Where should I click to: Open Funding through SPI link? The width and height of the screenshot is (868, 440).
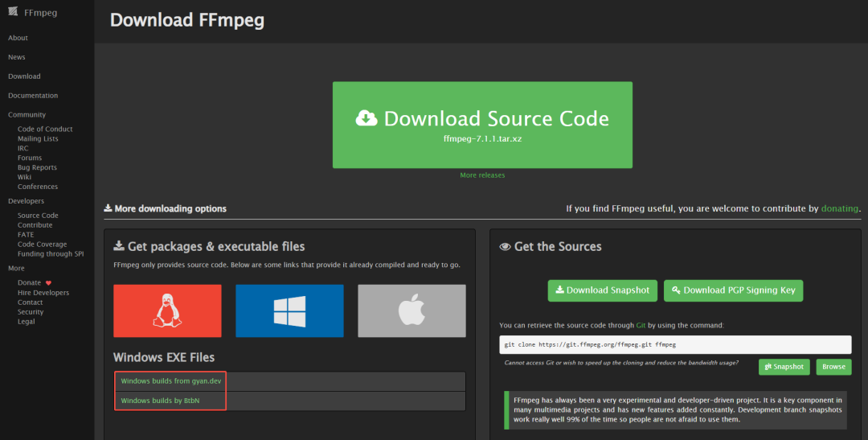(x=51, y=254)
